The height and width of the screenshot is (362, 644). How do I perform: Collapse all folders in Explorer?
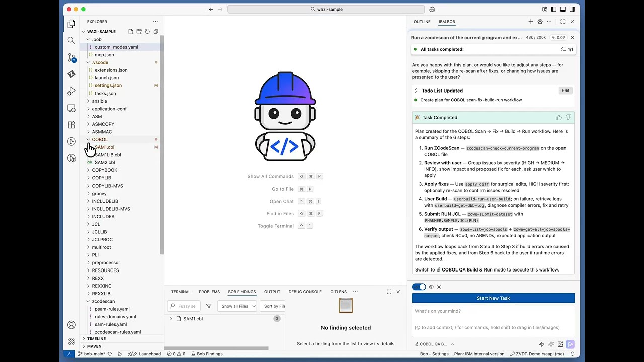pyautogui.click(x=155, y=31)
